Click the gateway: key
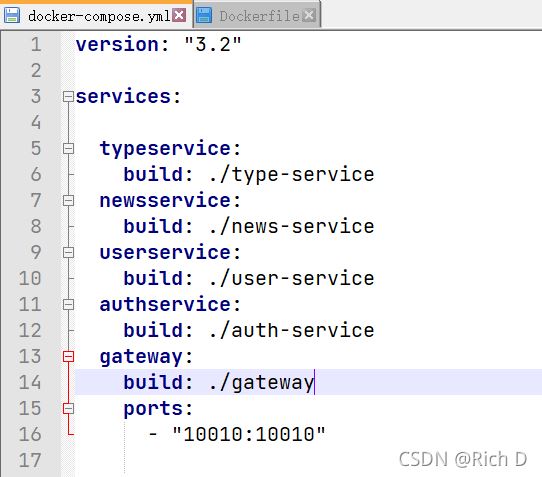542x477 pixels. tap(146, 357)
